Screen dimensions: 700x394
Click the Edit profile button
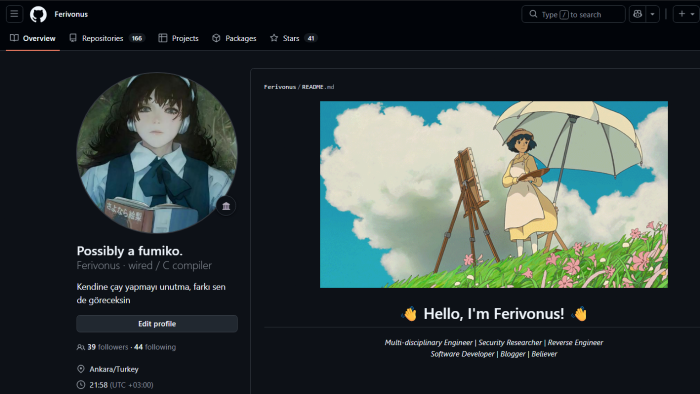(157, 324)
